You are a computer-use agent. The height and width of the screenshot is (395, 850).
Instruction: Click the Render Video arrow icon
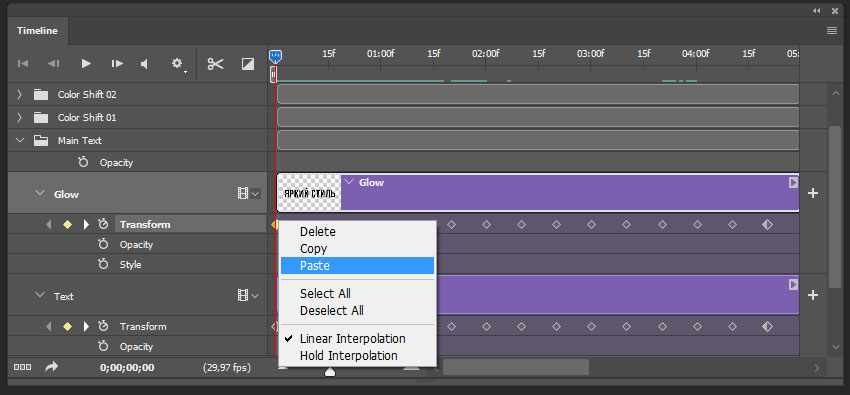[51, 367]
